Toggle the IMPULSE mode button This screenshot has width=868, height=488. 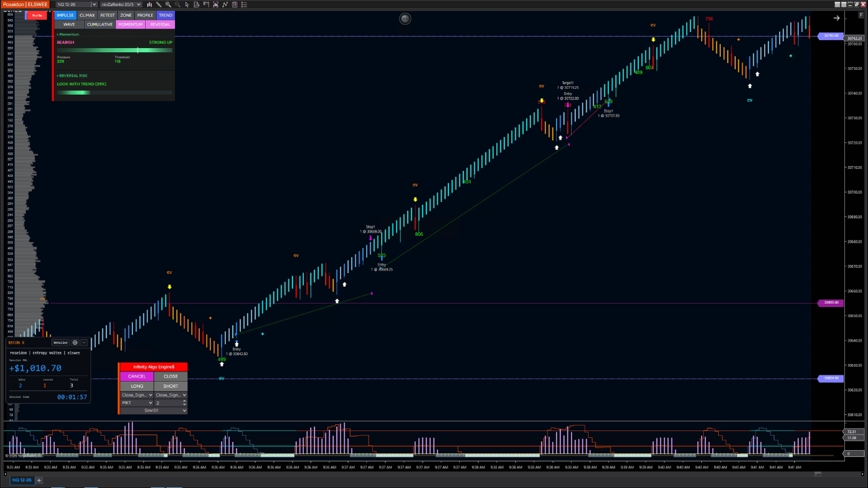click(65, 15)
